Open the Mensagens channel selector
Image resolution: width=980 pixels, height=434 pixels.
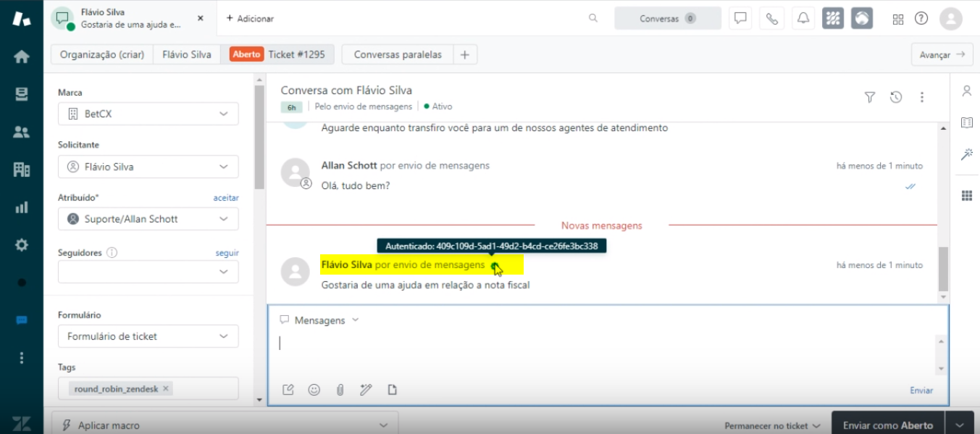tap(319, 320)
